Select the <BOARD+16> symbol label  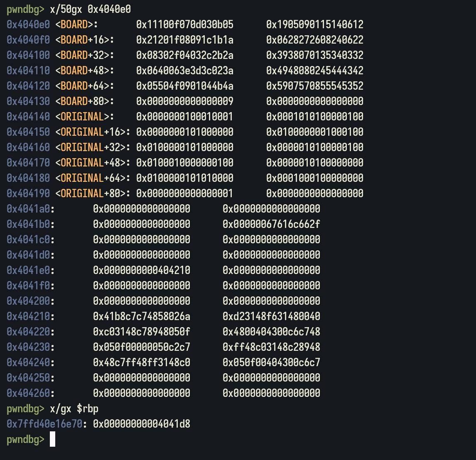click(85, 40)
